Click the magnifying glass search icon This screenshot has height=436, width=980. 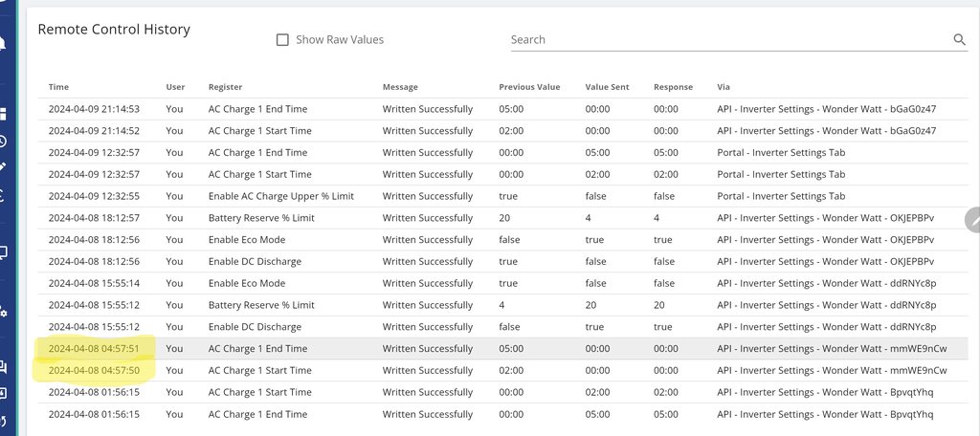point(959,39)
